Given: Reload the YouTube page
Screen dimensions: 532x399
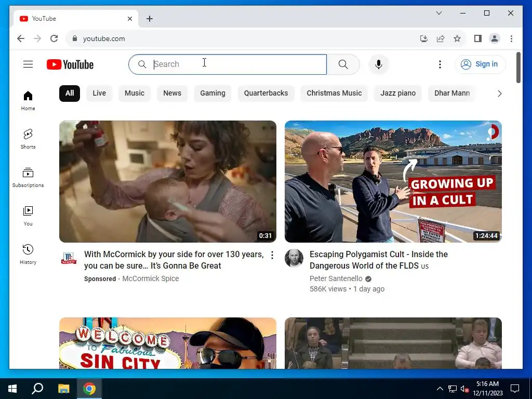Looking at the screenshot, I should [x=54, y=38].
